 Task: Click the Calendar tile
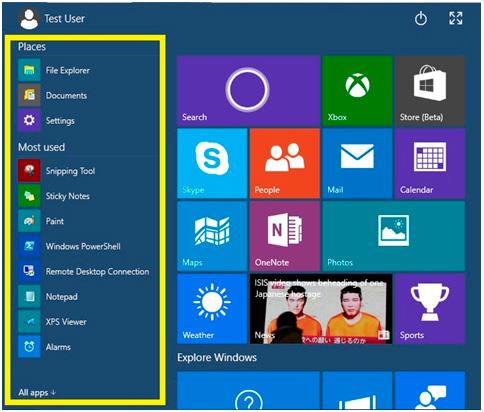(430, 163)
